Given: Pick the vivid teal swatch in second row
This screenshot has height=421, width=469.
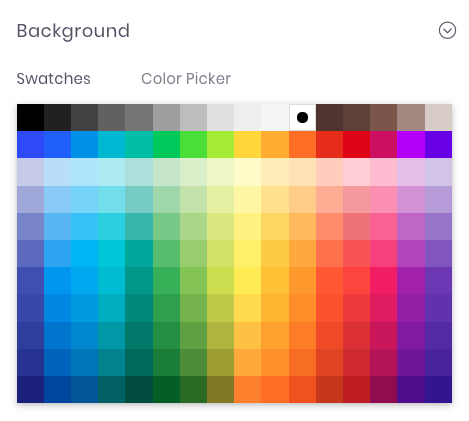Looking at the screenshot, I should click(x=139, y=144).
